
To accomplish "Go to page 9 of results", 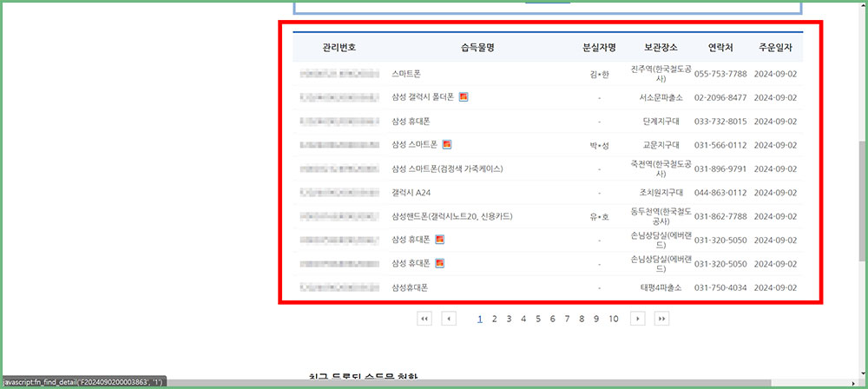I will pyautogui.click(x=596, y=319).
